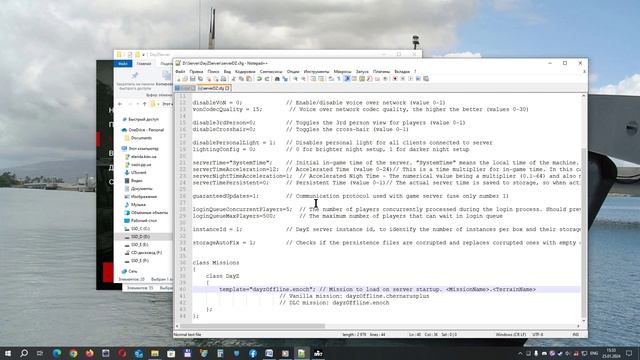Open Firefox from the taskbar
Screen dimensions: 640x360
pyautogui.click(x=89, y=353)
